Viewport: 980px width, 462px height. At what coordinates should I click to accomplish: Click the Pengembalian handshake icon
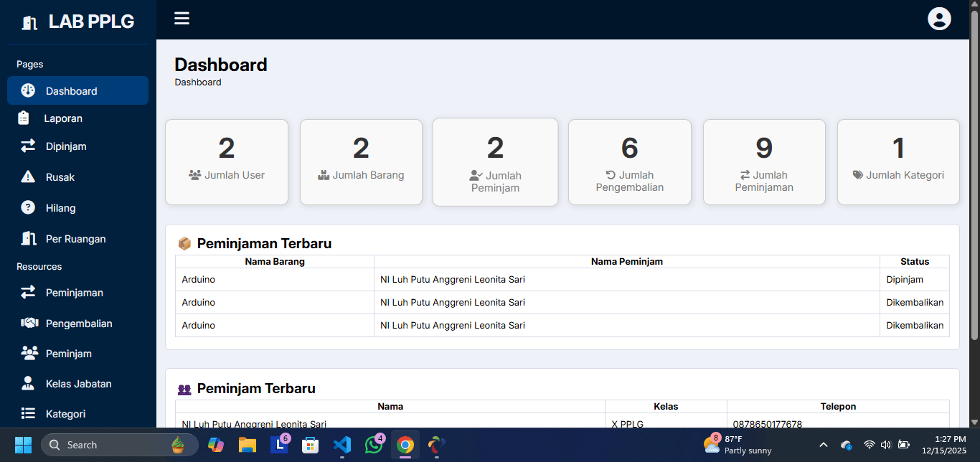click(29, 324)
